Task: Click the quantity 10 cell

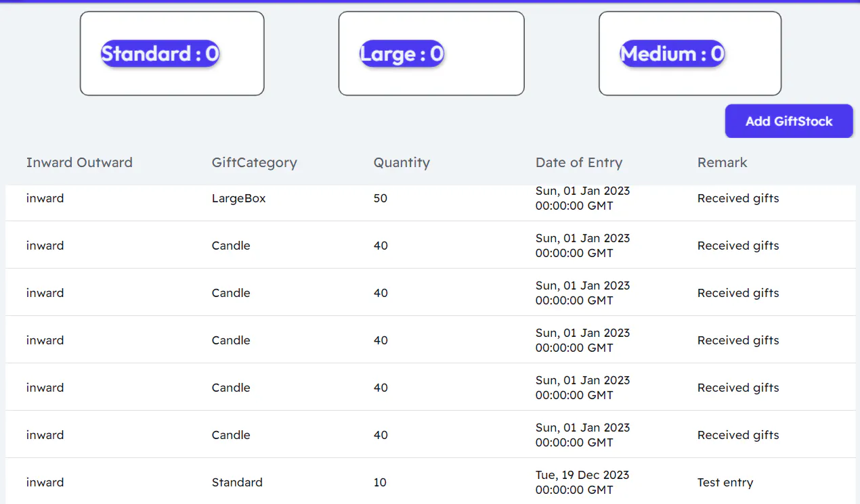Action: click(x=380, y=482)
